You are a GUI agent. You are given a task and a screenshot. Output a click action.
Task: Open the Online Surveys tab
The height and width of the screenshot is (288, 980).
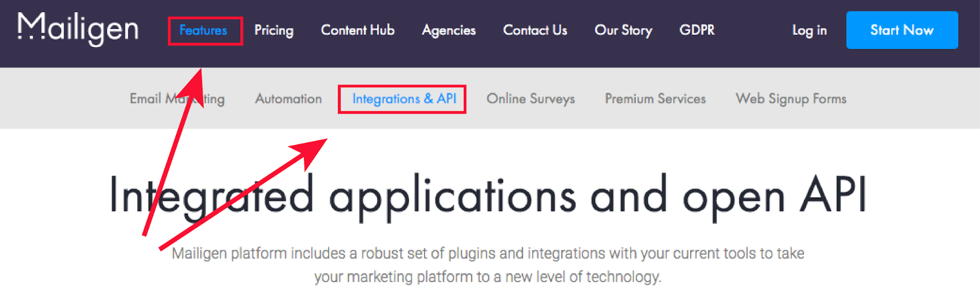pyautogui.click(x=531, y=99)
